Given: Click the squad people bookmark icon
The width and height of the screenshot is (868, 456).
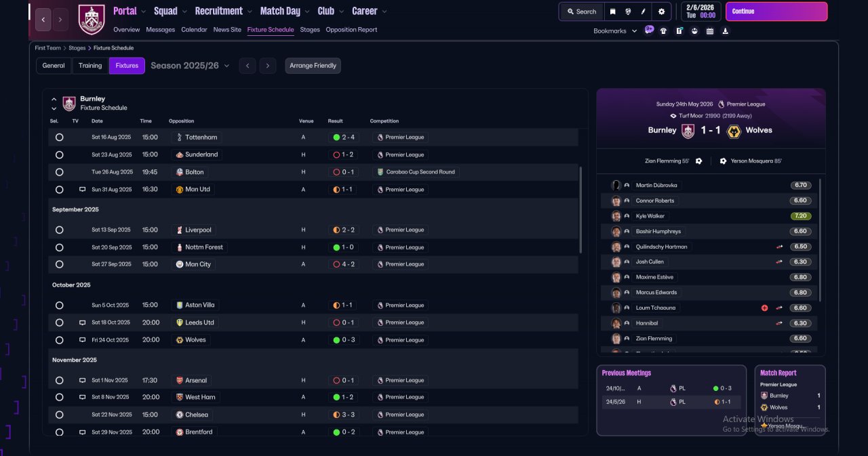Looking at the screenshot, I should [x=694, y=31].
